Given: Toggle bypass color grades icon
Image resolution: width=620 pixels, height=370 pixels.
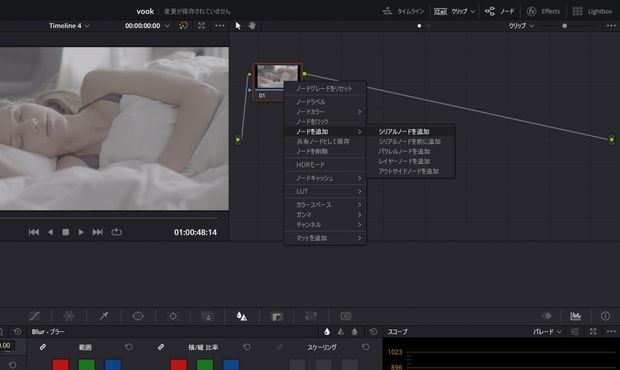Looking at the screenshot, I should 183,26.
